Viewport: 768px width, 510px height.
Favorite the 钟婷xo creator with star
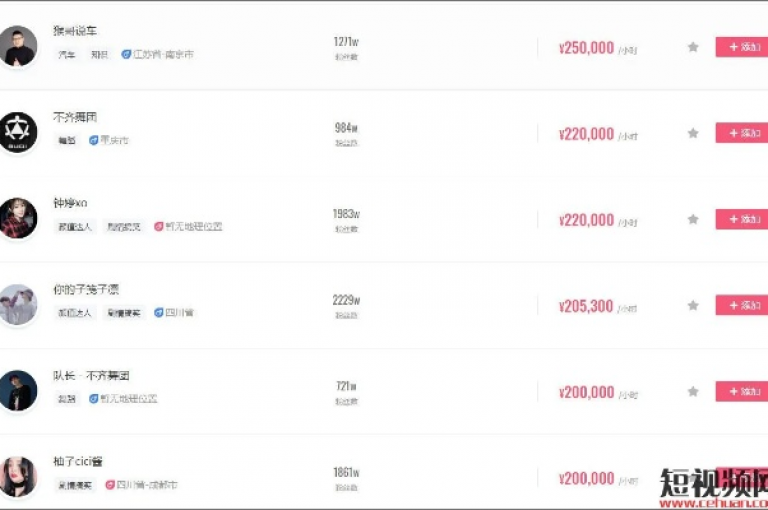693,219
